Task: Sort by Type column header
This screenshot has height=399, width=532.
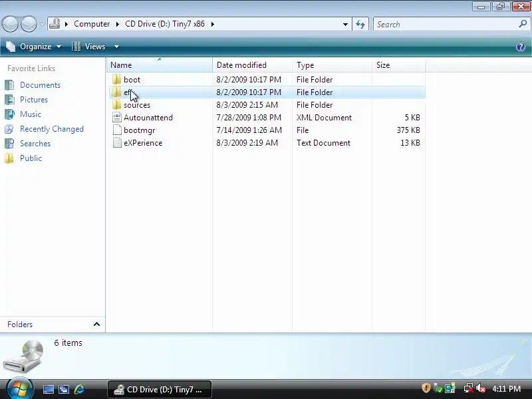Action: point(332,65)
